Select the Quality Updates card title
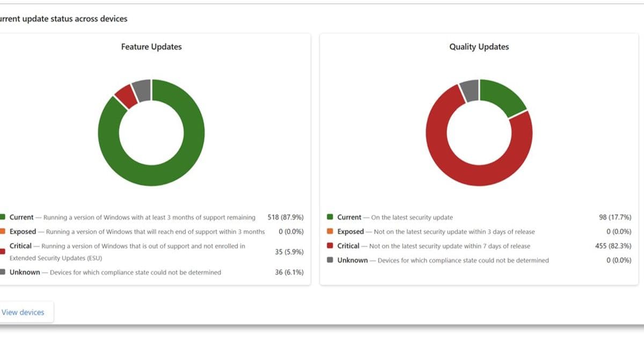Image resolution: width=644 pixels, height=338 pixels. pyautogui.click(x=479, y=47)
